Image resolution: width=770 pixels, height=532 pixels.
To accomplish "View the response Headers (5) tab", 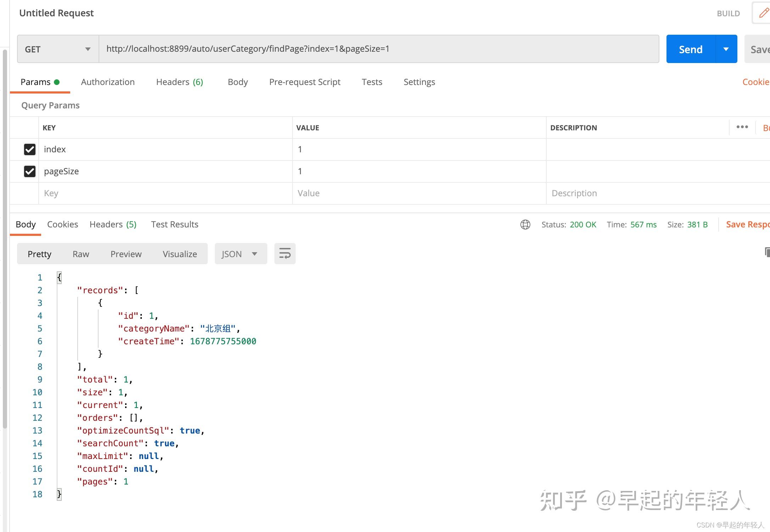I will [x=113, y=225].
